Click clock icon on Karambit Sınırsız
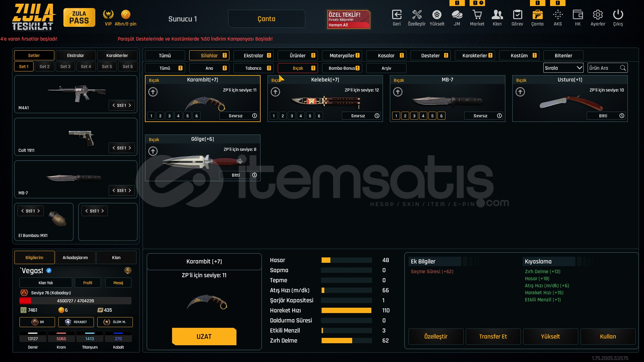Image resolution: width=644 pixels, height=362 pixels. coord(255,116)
